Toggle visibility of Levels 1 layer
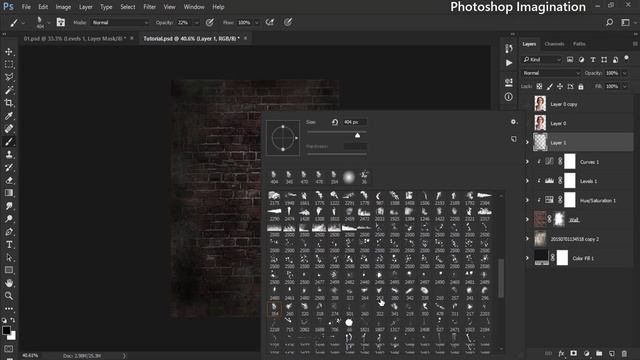Screen dimensions: 640x360 pos(527,181)
